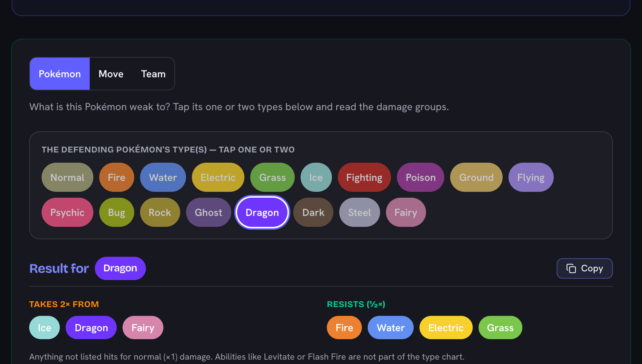Toggle the Grass defending type chip
The image size is (642, 364).
click(x=272, y=177)
